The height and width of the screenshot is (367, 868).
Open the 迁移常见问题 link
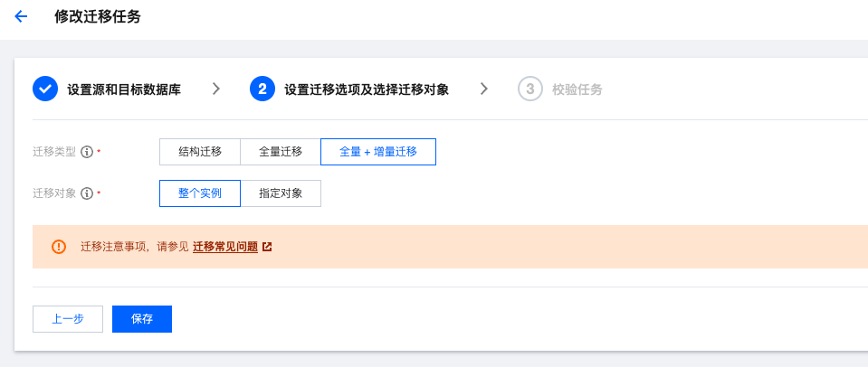tap(225, 247)
